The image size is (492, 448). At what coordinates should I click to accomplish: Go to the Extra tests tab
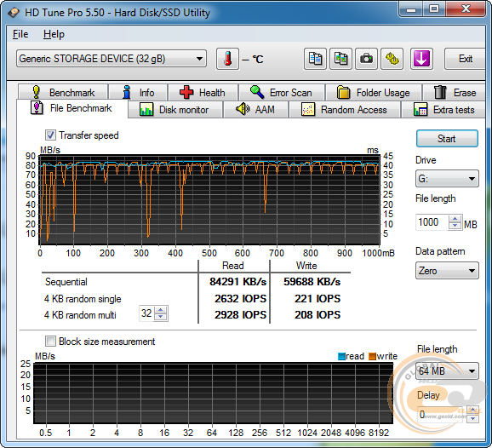tap(443, 110)
